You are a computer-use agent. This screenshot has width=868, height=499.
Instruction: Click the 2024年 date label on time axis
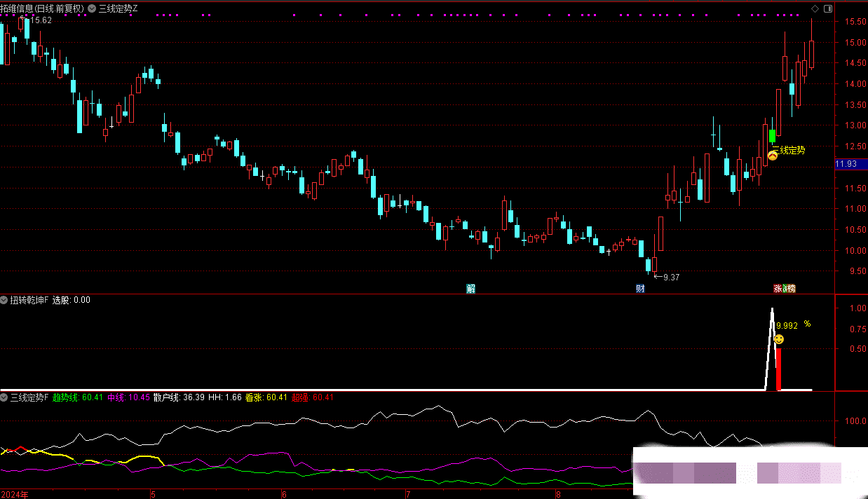(15, 494)
